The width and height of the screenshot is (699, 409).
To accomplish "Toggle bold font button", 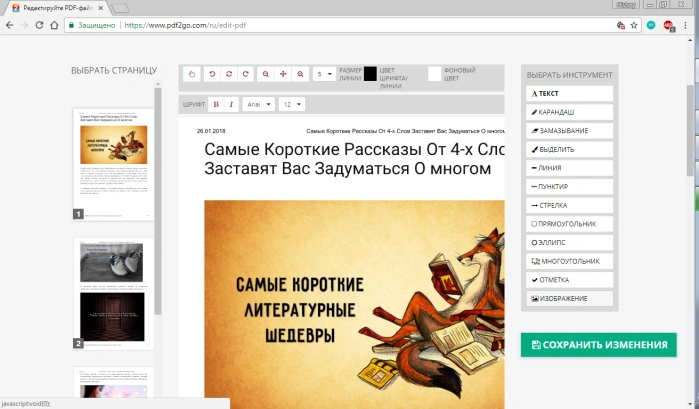I will (x=216, y=104).
